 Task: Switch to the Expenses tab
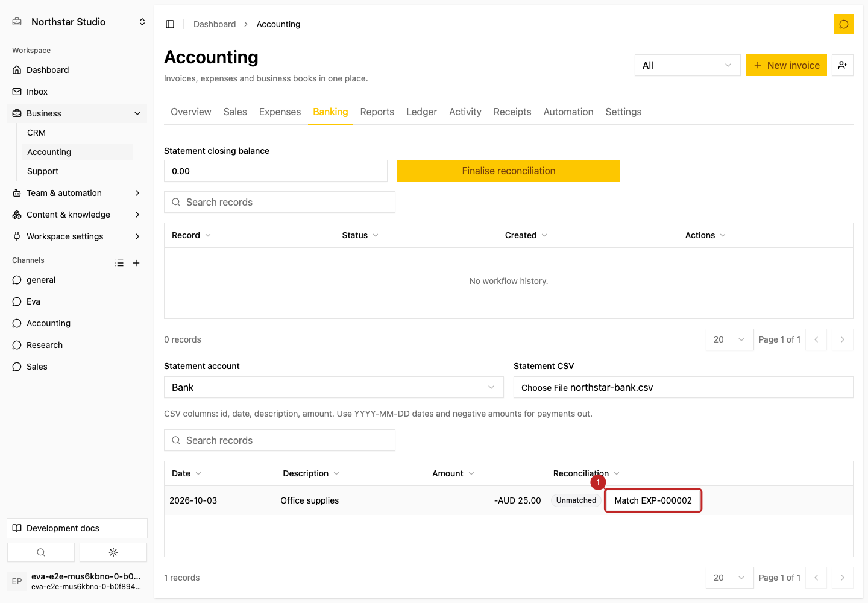280,112
